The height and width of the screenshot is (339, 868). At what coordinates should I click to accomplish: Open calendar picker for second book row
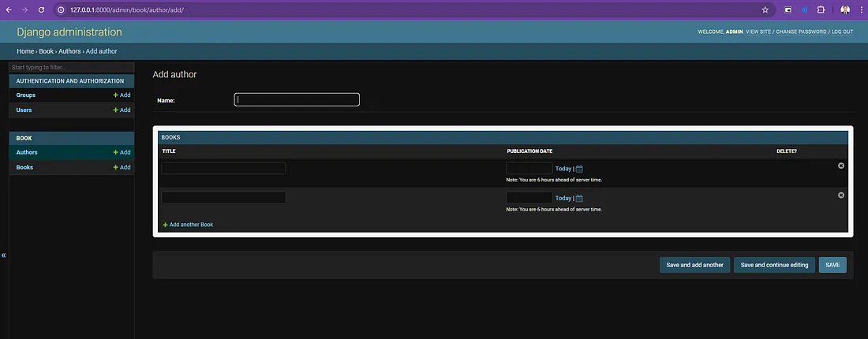(579, 199)
